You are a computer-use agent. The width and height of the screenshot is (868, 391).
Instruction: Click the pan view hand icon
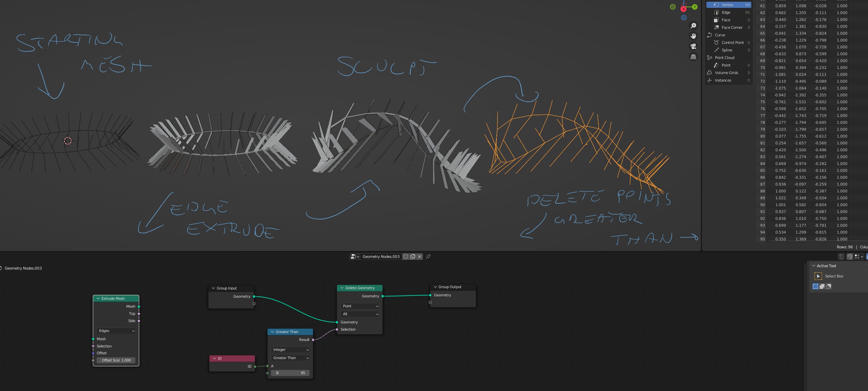(x=693, y=36)
